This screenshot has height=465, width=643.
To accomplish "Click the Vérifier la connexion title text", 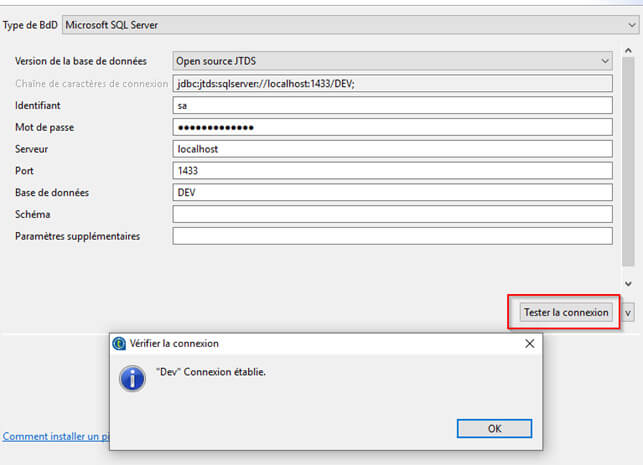I will click(174, 344).
